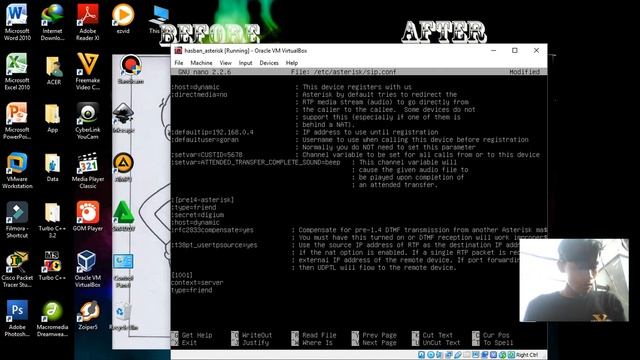Image resolution: width=640 pixels, height=360 pixels.
Task: Select the Freemake Video Converter desktop icon
Action: point(87,71)
